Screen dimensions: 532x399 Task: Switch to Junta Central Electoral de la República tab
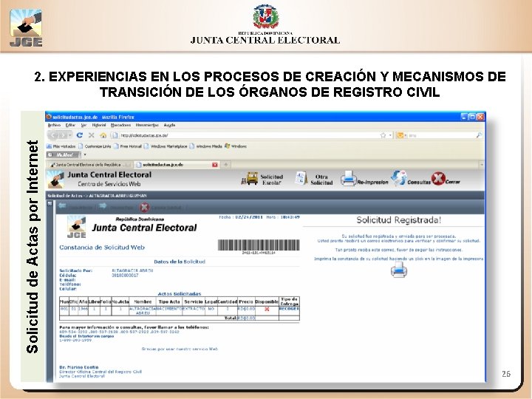89,165
